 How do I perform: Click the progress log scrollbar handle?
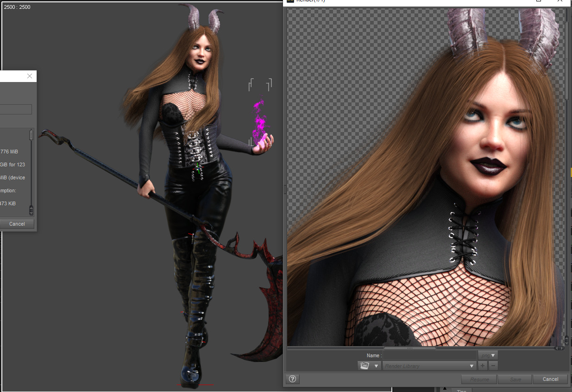point(31,135)
